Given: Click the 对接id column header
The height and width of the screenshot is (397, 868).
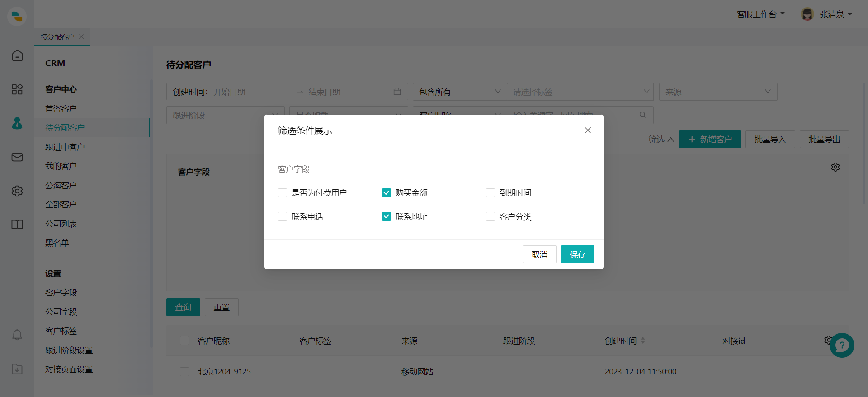Looking at the screenshot, I should point(733,341).
